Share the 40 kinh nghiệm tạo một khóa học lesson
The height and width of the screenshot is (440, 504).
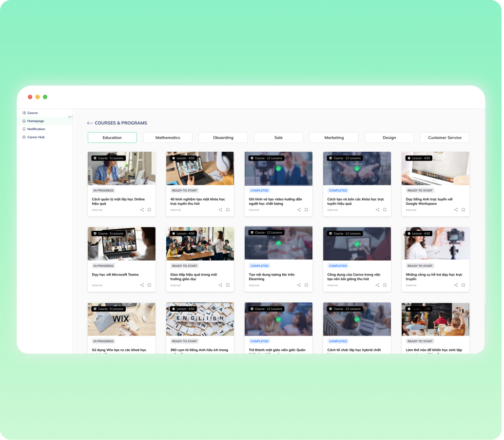[220, 210]
